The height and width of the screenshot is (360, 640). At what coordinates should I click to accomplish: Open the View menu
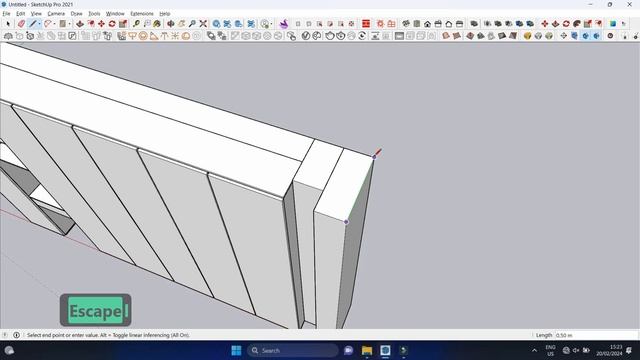[36, 13]
